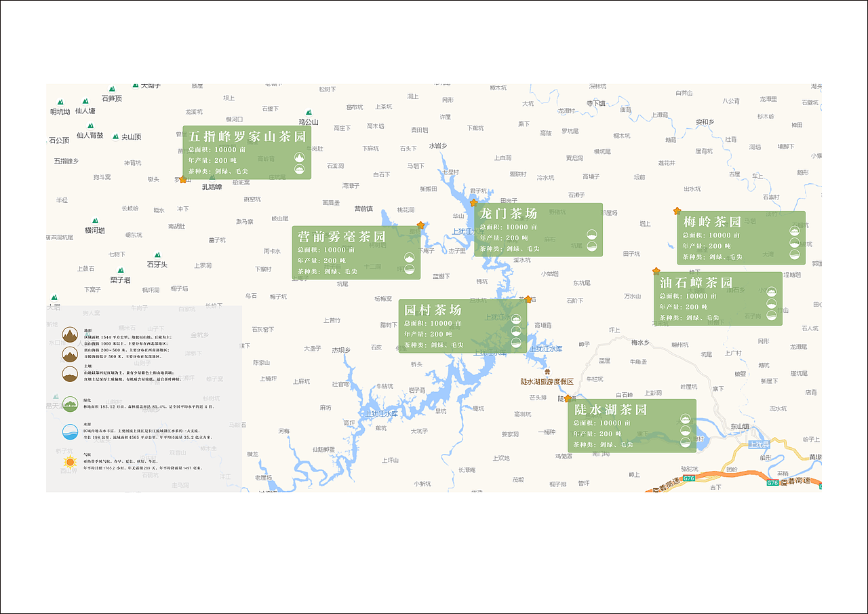Click the 寺下镇 place label

[x=595, y=103]
